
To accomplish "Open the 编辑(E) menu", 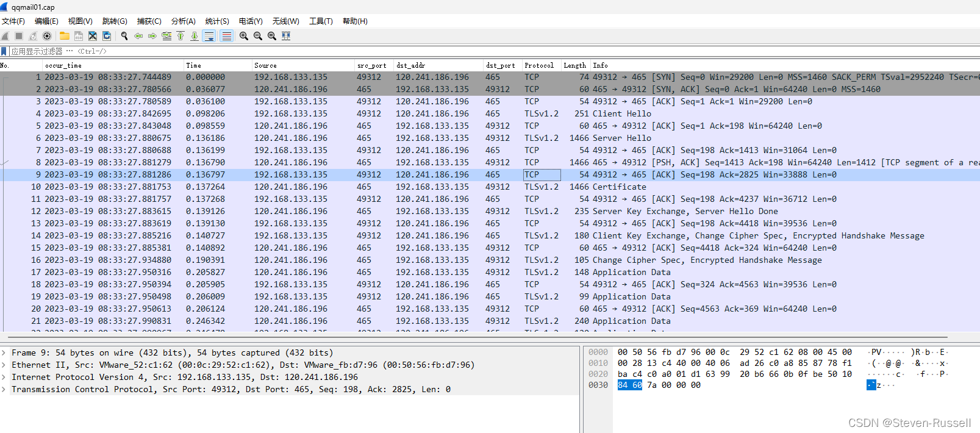I will click(46, 21).
